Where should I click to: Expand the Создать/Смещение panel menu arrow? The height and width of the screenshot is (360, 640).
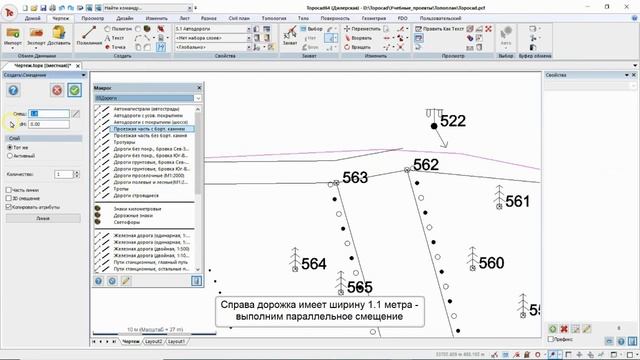pyautogui.click(x=83, y=75)
